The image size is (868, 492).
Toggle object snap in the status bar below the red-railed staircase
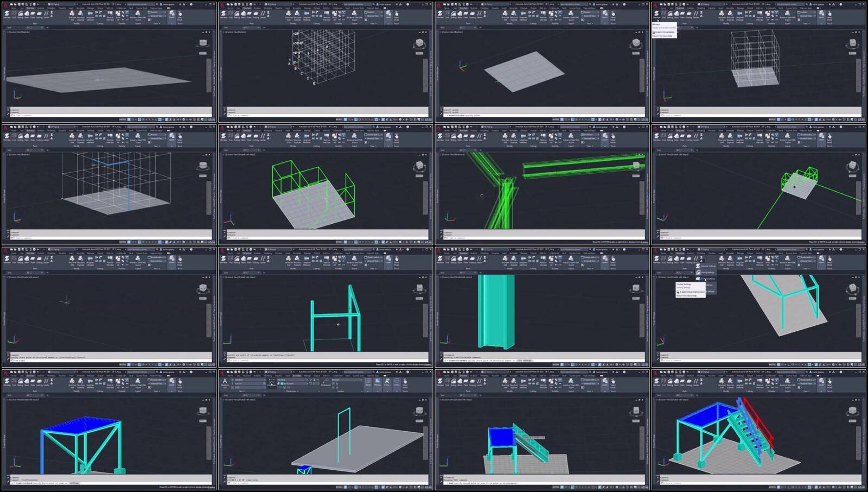coord(808,487)
